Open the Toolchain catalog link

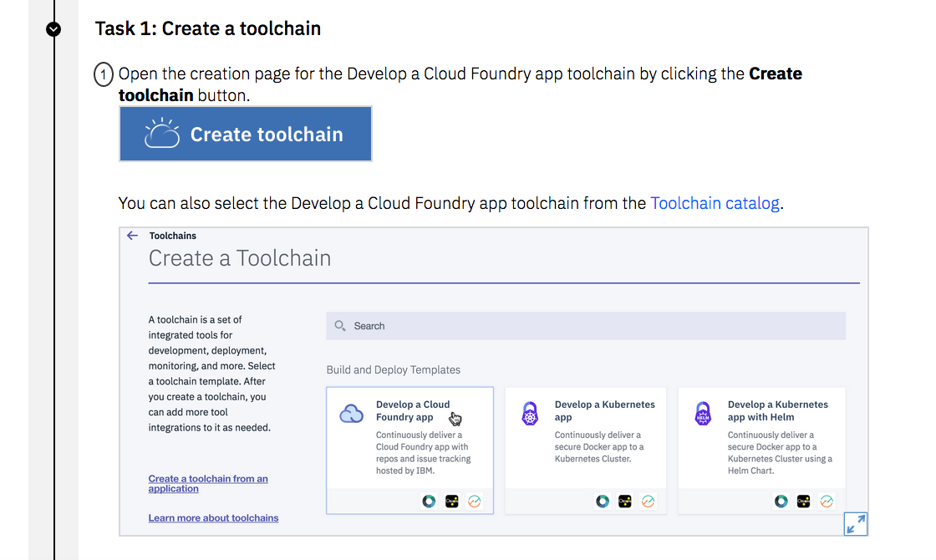[715, 203]
